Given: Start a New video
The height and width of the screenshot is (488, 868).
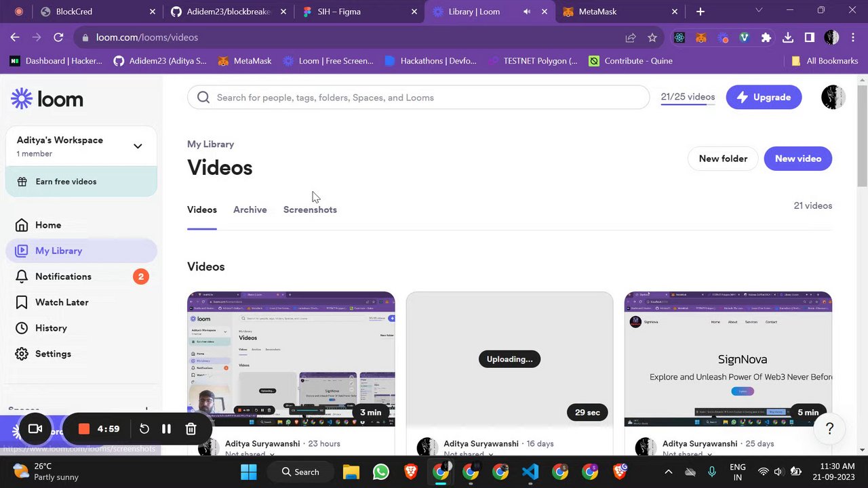Looking at the screenshot, I should point(797,159).
